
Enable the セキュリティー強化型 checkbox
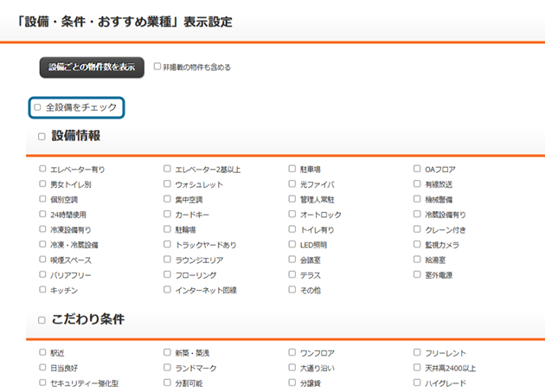[x=42, y=382]
